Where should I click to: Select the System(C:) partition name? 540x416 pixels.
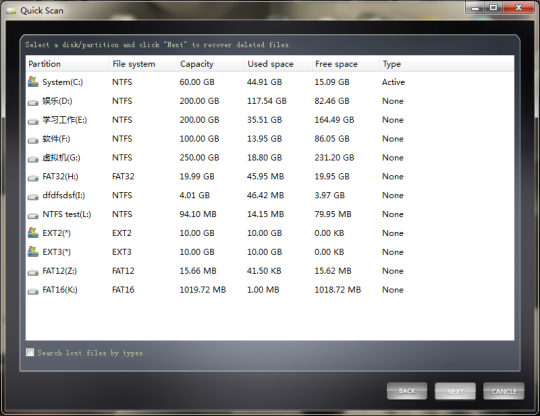[63, 82]
